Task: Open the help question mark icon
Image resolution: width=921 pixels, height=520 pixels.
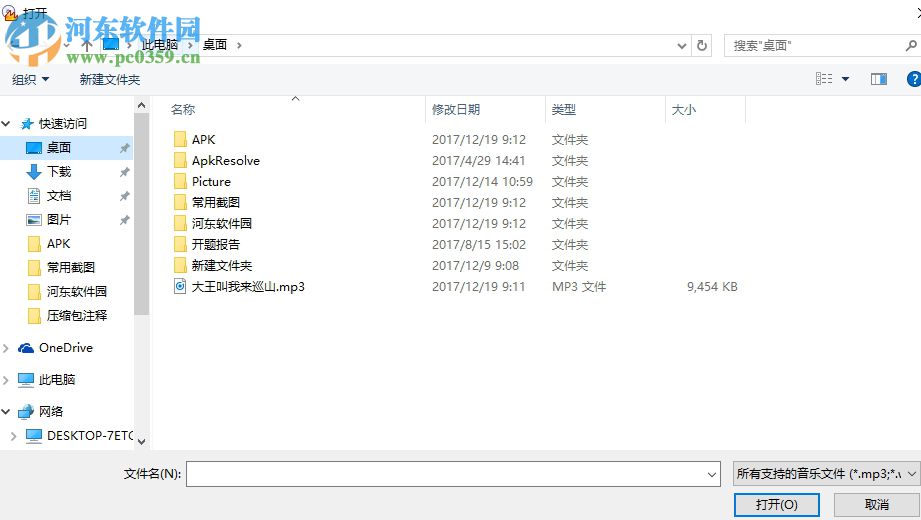Action: coord(914,79)
